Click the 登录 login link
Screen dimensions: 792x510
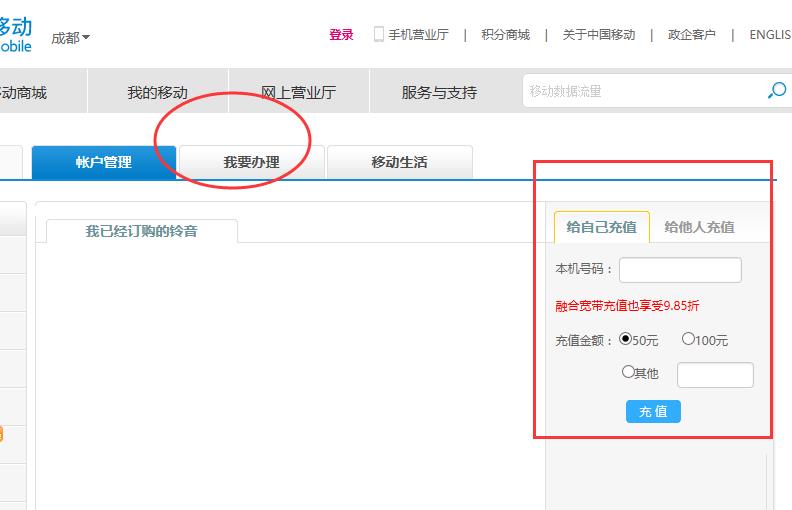341,34
